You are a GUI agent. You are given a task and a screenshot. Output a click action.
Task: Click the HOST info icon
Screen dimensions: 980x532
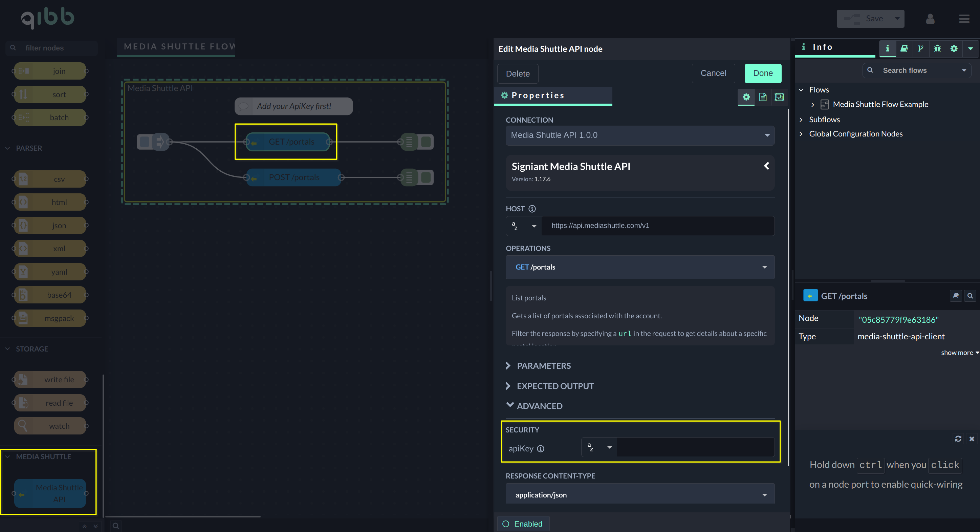click(x=532, y=209)
